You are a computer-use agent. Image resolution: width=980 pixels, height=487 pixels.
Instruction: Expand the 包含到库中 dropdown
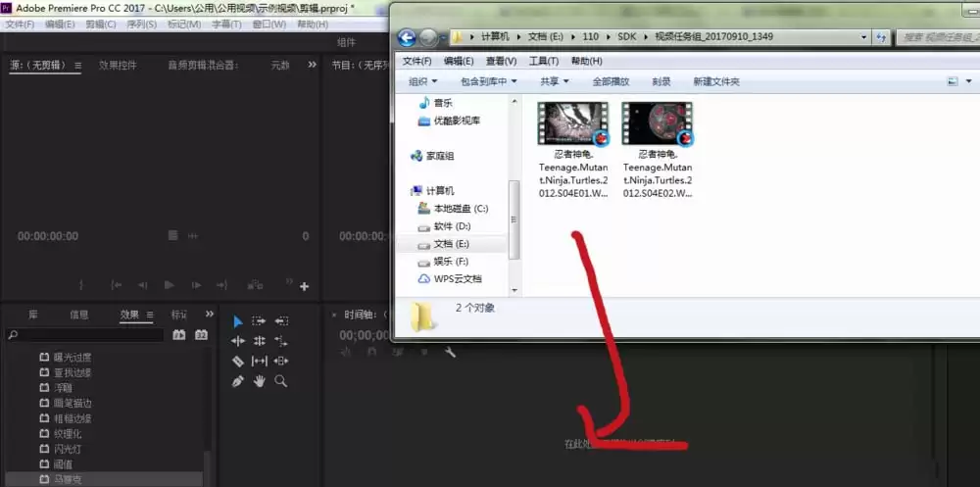(x=488, y=81)
